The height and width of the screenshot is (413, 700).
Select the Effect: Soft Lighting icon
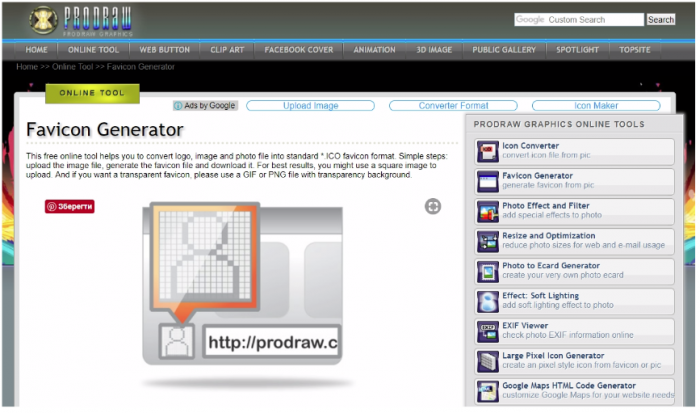point(487,300)
